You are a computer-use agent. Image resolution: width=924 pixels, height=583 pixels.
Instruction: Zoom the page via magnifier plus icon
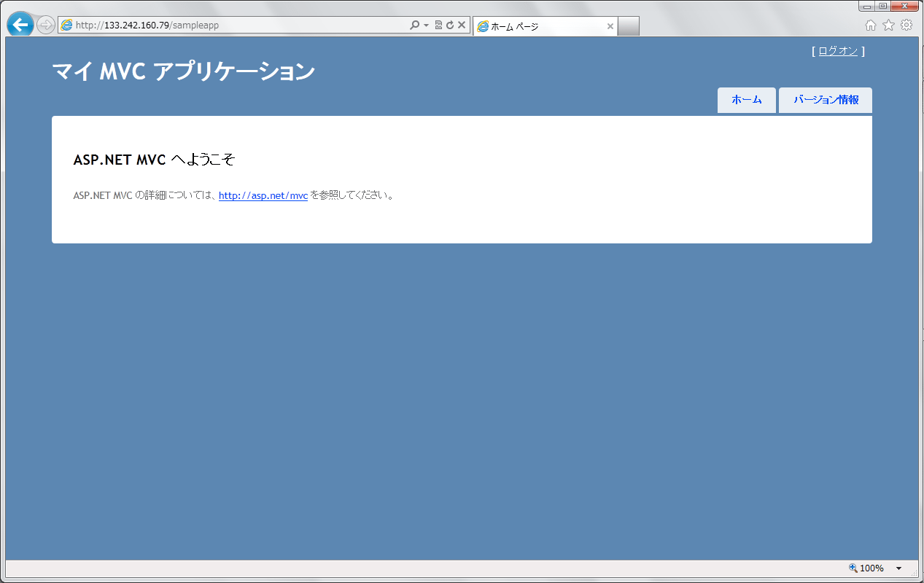click(x=851, y=568)
